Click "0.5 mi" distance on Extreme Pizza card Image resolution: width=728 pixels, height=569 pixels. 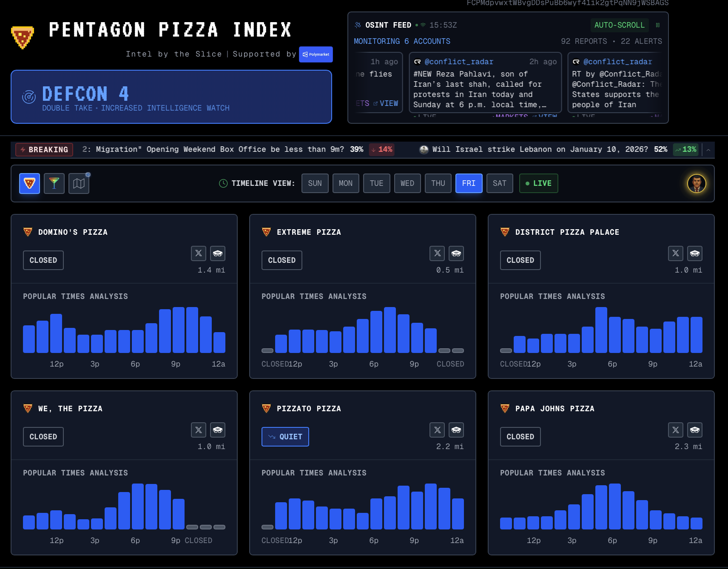[x=450, y=270]
